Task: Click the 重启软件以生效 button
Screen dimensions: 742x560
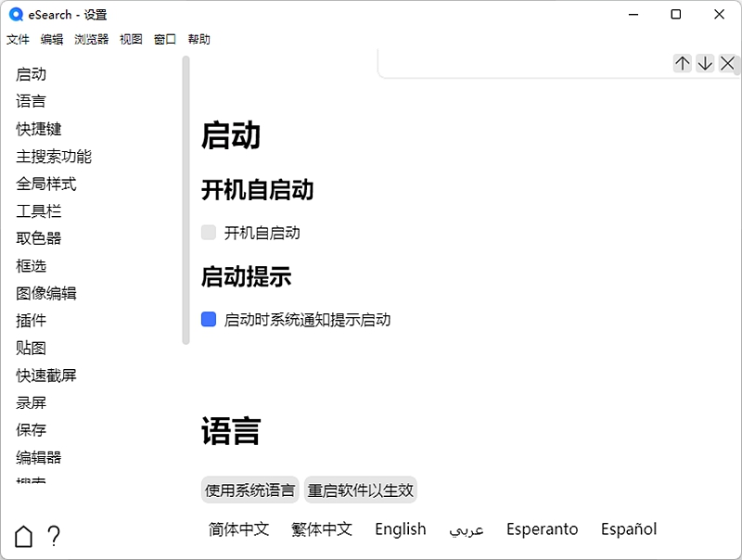Action: [361, 490]
